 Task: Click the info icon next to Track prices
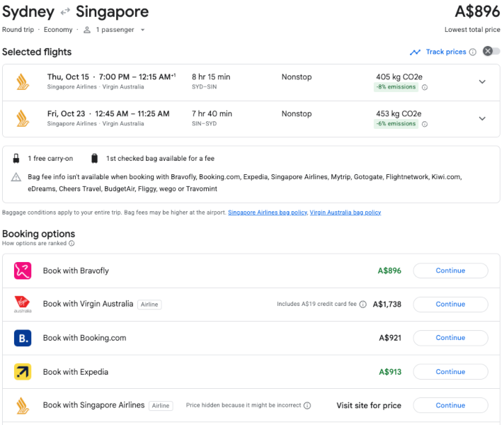(473, 52)
